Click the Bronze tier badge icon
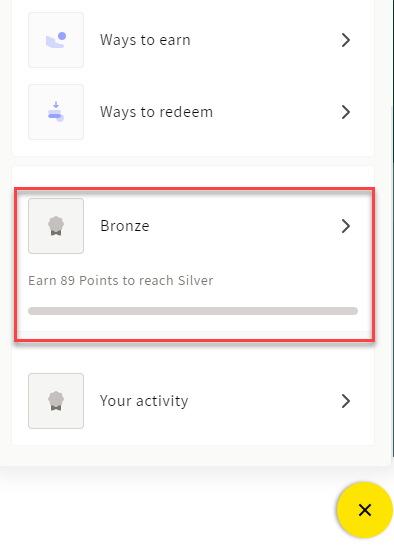The width and height of the screenshot is (394, 546). [56, 226]
